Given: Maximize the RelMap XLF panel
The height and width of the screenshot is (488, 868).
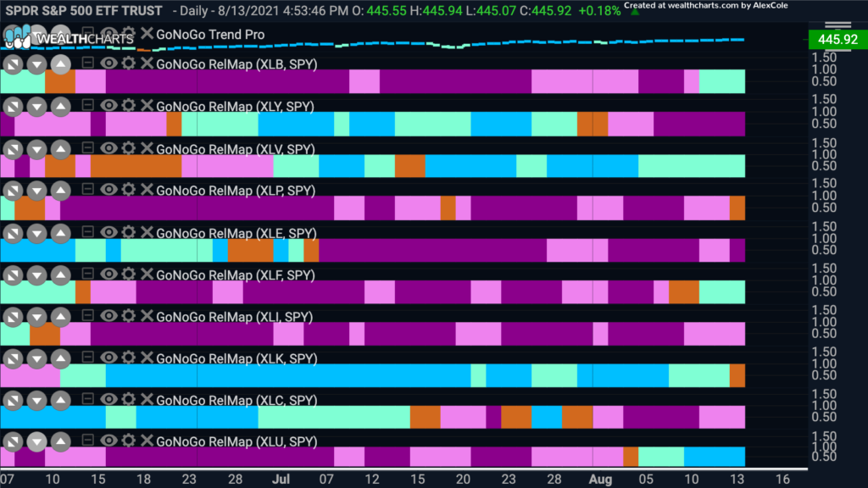Looking at the screenshot, I should pyautogui.click(x=13, y=275).
